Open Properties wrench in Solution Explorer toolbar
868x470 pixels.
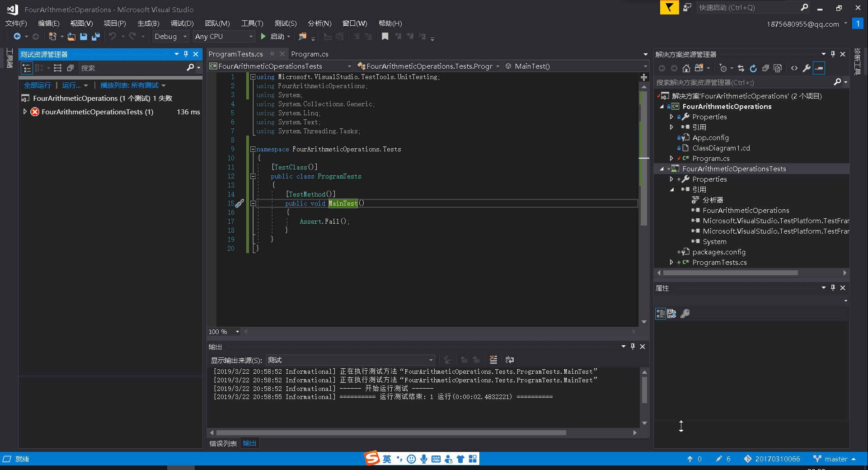[807, 68]
